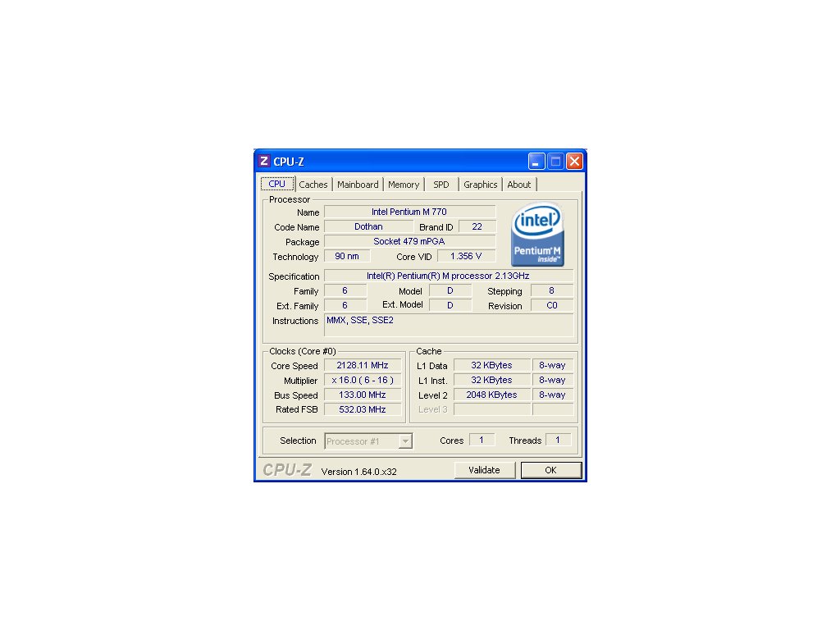Click the Intel Pentium M logo
Image resolution: width=840 pixels, height=630 pixels.
tap(537, 234)
